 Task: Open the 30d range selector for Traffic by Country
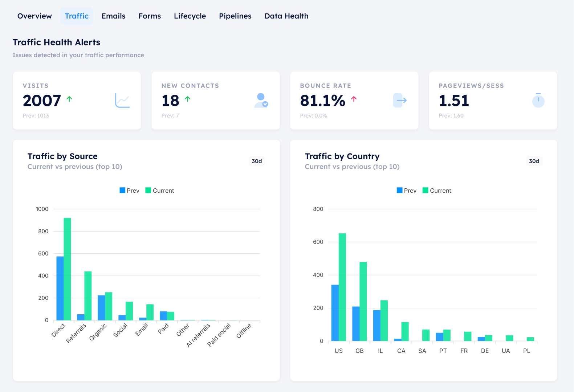coord(534,161)
